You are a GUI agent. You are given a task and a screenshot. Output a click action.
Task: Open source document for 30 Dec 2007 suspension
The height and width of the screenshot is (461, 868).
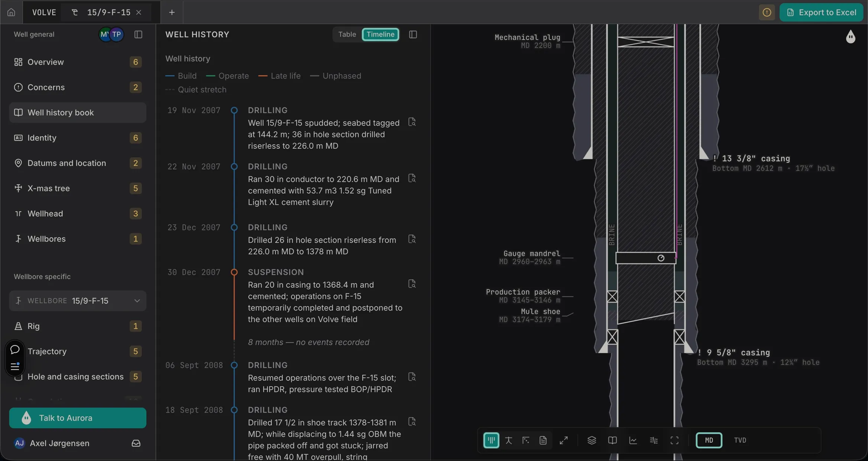[x=412, y=284]
